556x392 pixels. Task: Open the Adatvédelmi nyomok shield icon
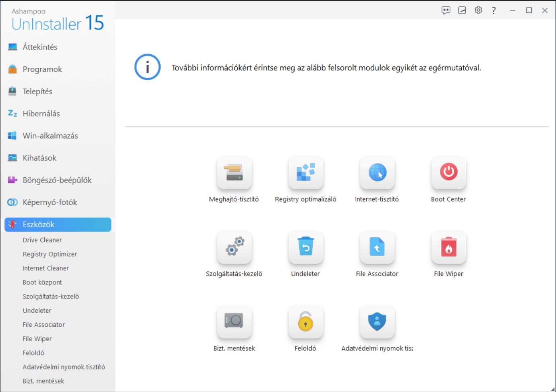(x=377, y=321)
